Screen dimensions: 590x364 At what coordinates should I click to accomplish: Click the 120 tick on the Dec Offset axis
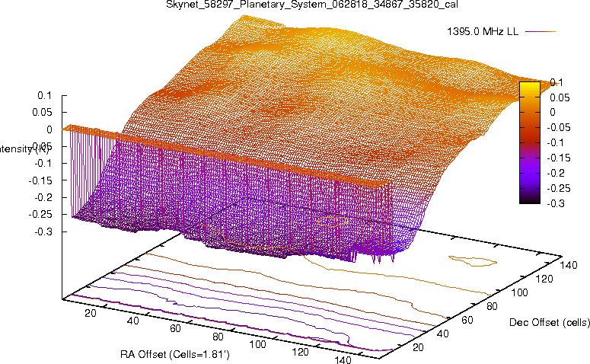coord(544,279)
